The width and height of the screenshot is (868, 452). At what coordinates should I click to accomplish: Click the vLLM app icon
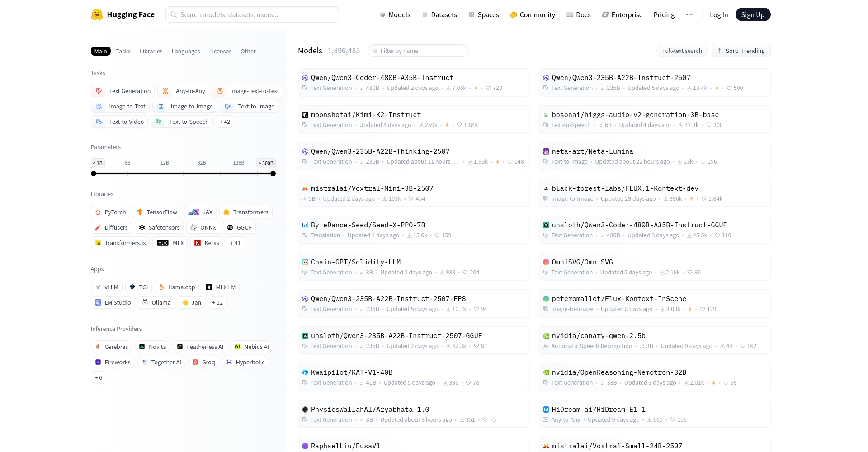pyautogui.click(x=98, y=287)
